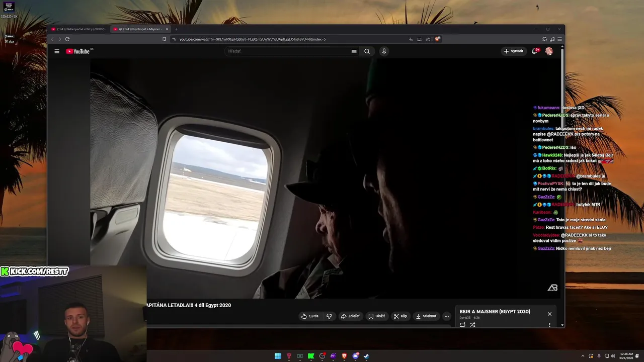Go back in the browser
Viewport: 644px width, 362px height.
(52, 39)
